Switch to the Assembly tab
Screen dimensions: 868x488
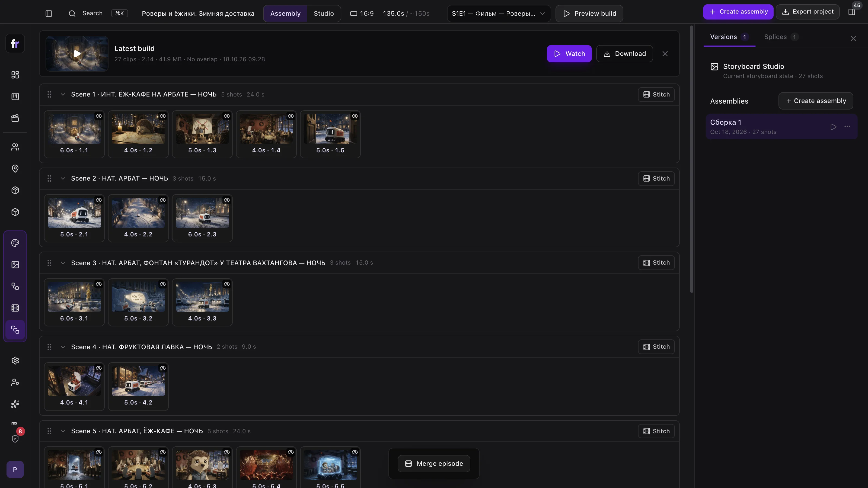pos(285,14)
